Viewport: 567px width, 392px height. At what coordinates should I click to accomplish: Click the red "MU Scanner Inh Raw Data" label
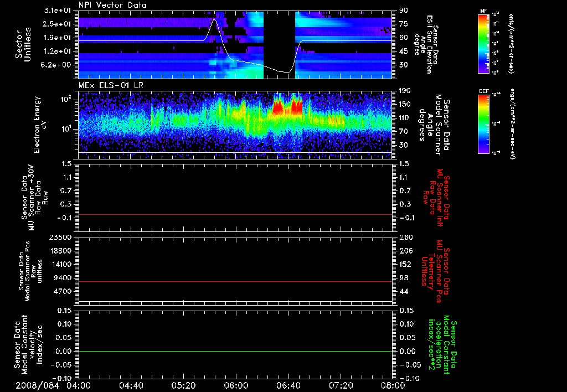point(436,198)
